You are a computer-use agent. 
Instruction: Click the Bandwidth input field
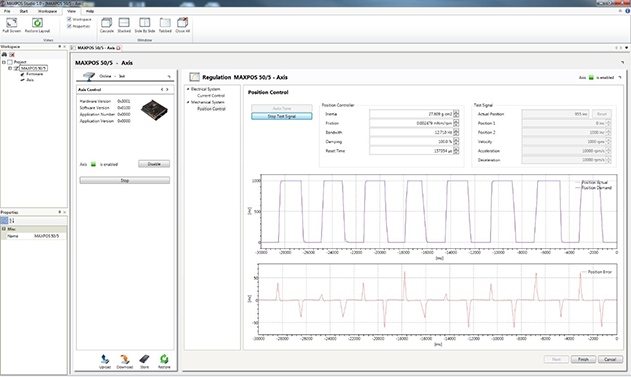click(x=411, y=132)
